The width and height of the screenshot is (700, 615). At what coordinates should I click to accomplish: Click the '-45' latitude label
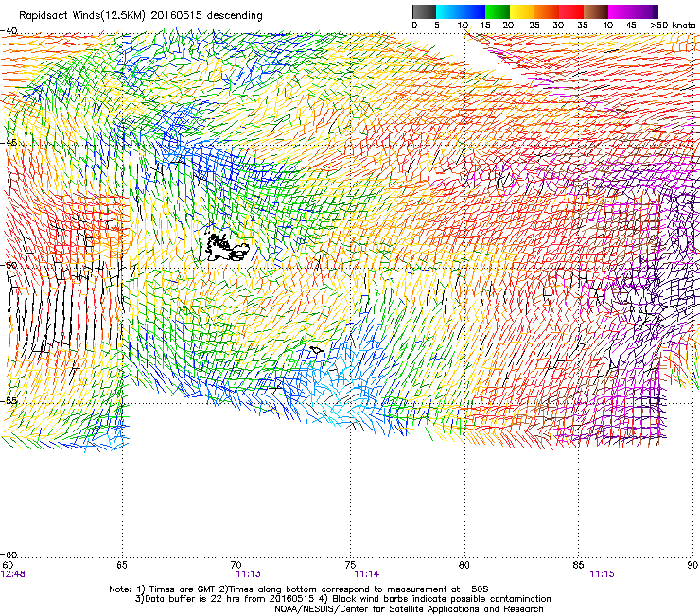[x=9, y=143]
